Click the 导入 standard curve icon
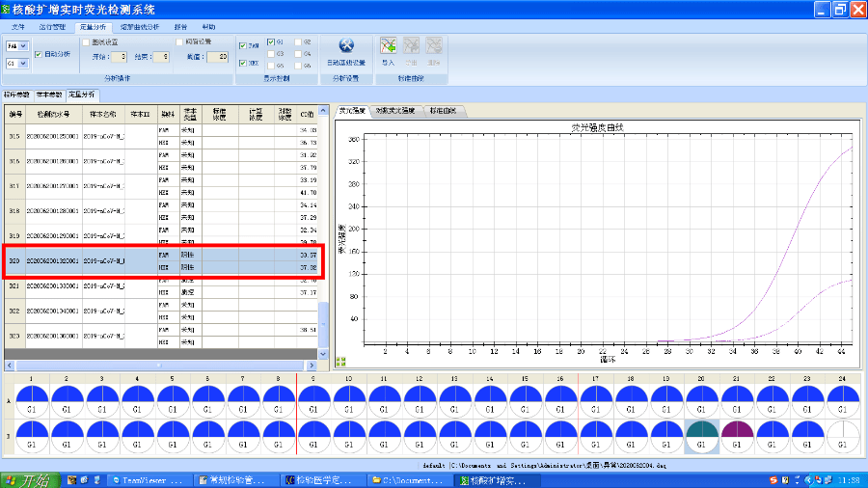This screenshot has width=868, height=488. 388,46
